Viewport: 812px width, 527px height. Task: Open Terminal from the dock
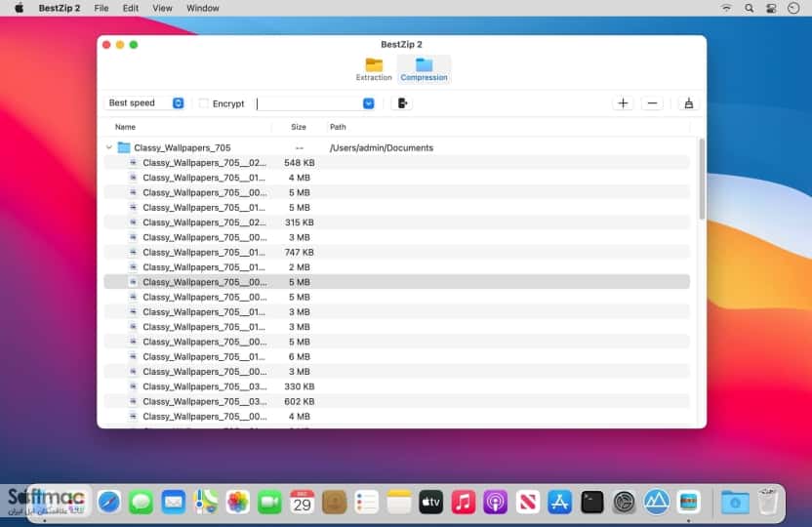[591, 502]
